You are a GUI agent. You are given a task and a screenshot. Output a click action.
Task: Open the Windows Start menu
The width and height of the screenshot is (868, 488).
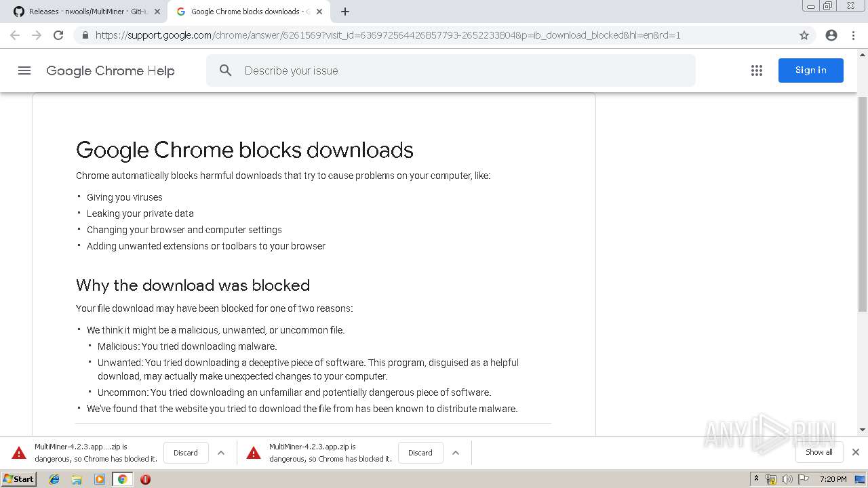coord(19,479)
